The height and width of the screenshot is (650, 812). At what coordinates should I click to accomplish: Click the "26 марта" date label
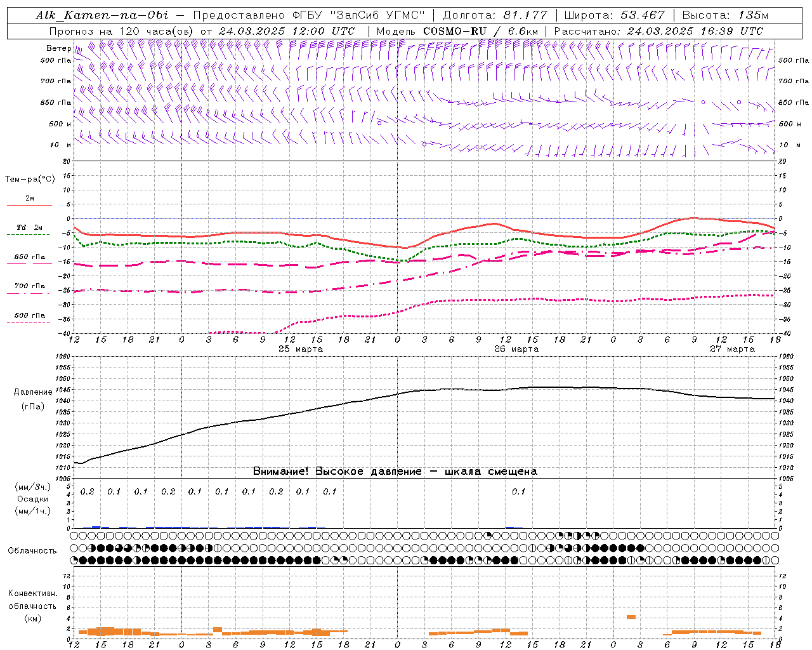point(516,349)
